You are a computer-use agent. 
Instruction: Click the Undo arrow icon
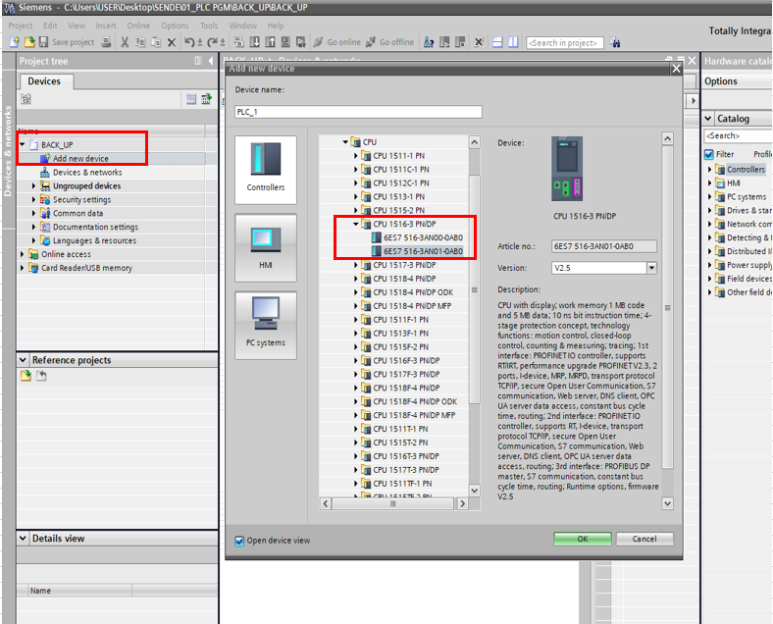pos(189,42)
